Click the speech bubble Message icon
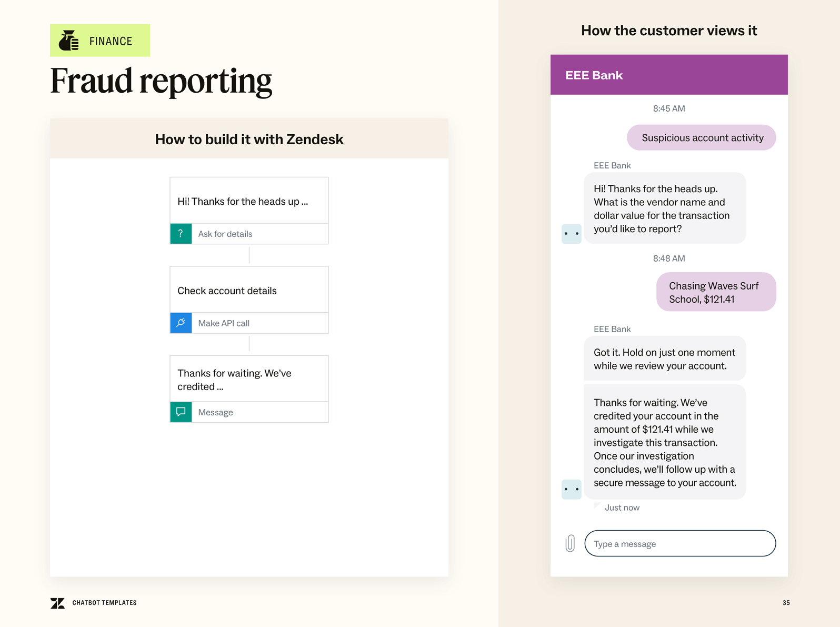 tap(181, 412)
